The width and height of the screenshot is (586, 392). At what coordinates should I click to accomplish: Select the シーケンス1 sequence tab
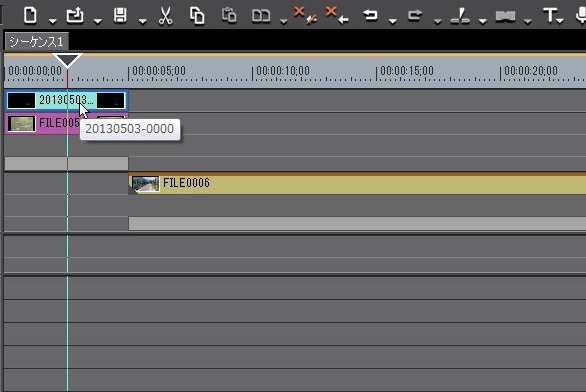[36, 41]
